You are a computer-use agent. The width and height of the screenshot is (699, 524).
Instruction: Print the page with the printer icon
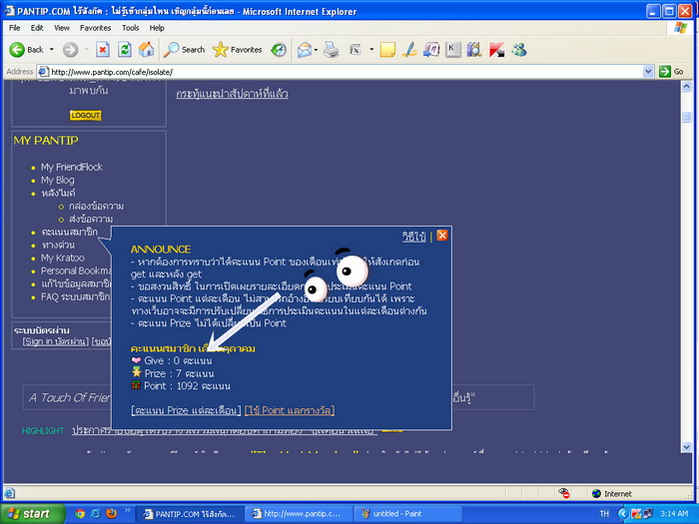[x=331, y=50]
